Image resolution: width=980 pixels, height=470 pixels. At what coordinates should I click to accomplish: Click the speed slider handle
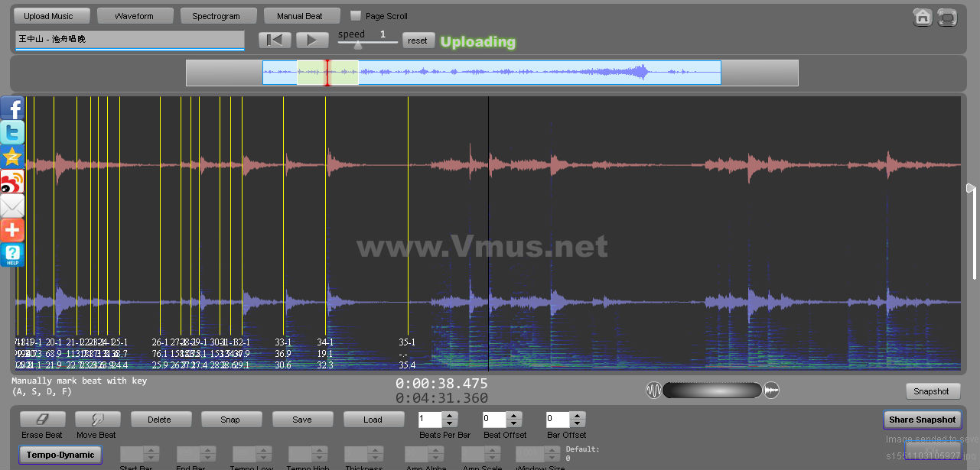tap(357, 45)
